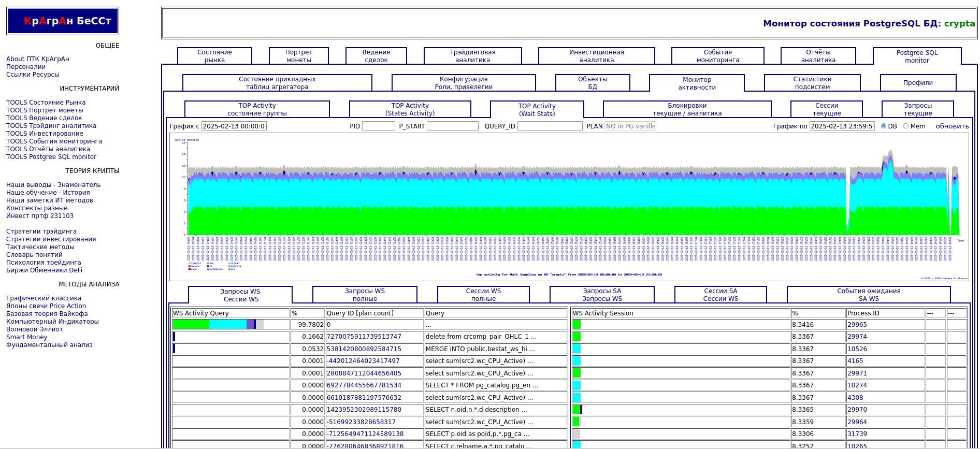Open the Сессии SA Сессии WS tab
Viewport: 980px width, 449px height.
[x=720, y=295]
